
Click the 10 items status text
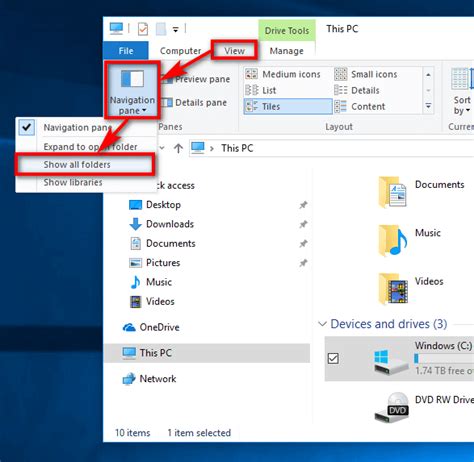pos(132,433)
